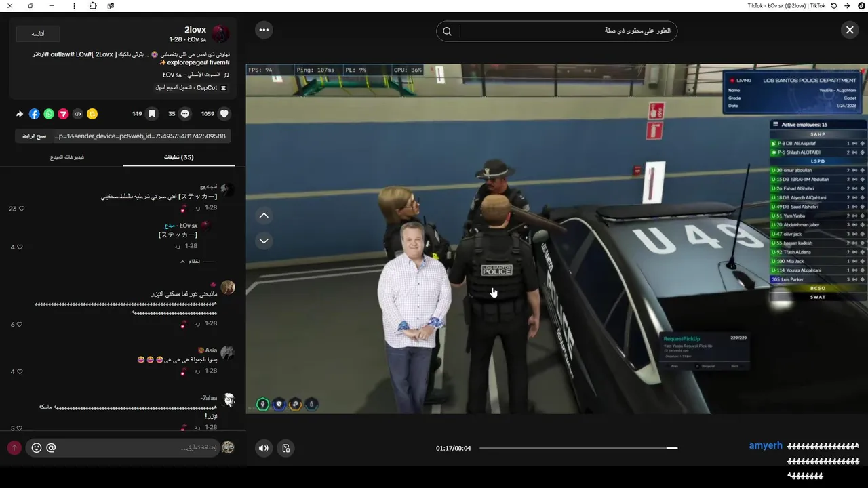The width and height of the screenshot is (868, 488).
Task: Switch to the فيديوهات المبدع creator videos tab
Action: [x=67, y=157]
